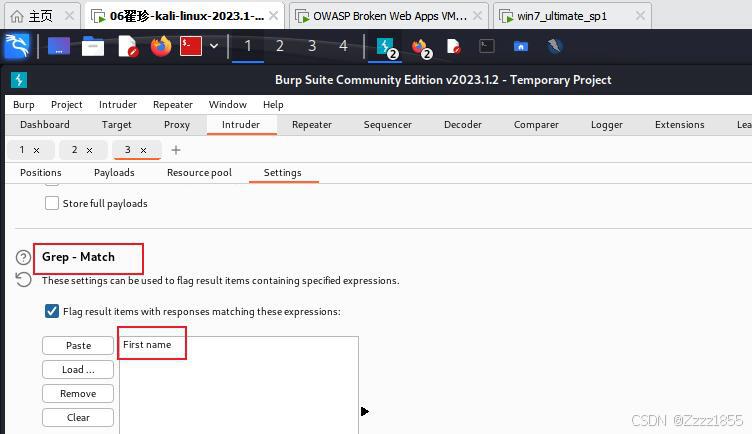752x434 pixels.
Task: Open the Kali Linux applications menu
Action: click(17, 46)
